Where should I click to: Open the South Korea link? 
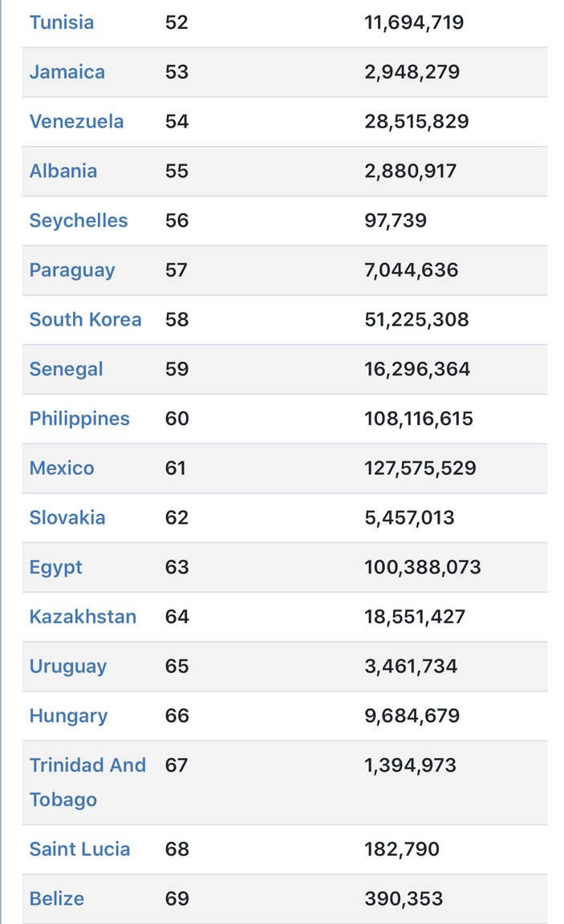coord(86,319)
